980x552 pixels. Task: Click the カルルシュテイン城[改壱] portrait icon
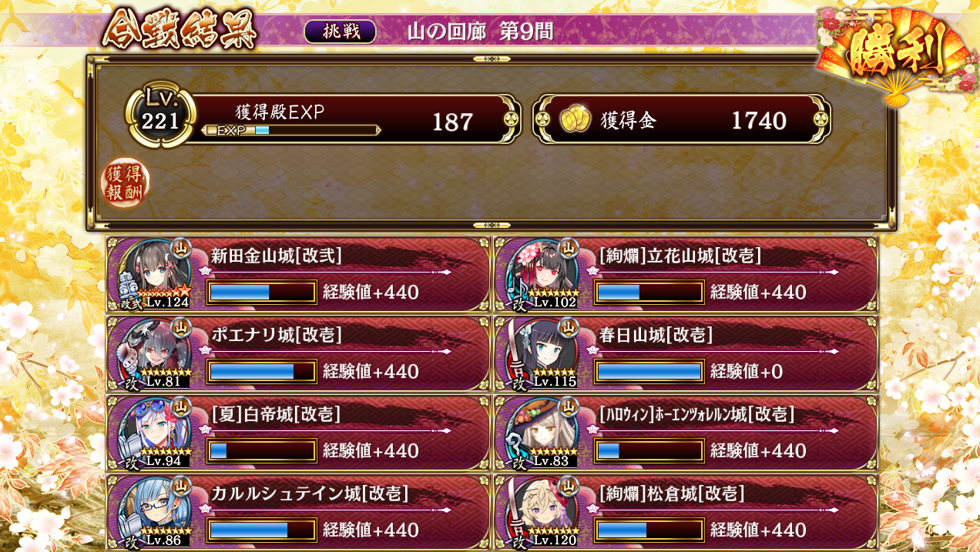155,511
